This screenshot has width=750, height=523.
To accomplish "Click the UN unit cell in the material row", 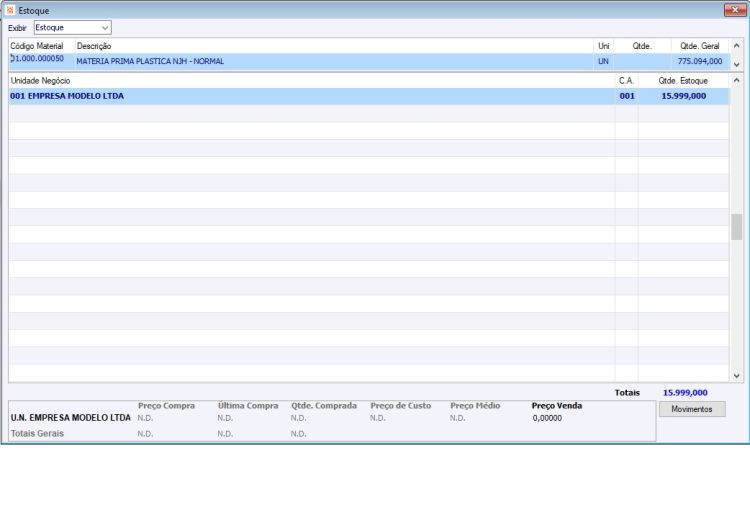I will (x=603, y=61).
